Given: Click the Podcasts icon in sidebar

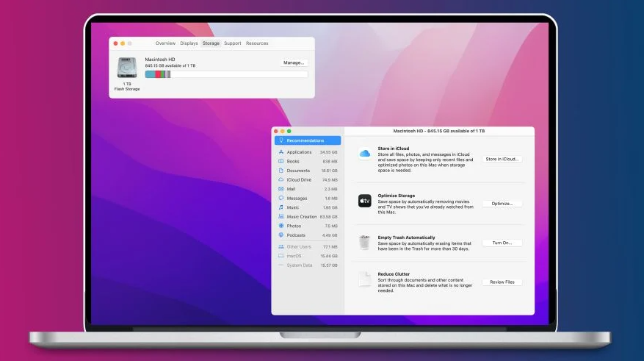Looking at the screenshot, I should 281,235.
